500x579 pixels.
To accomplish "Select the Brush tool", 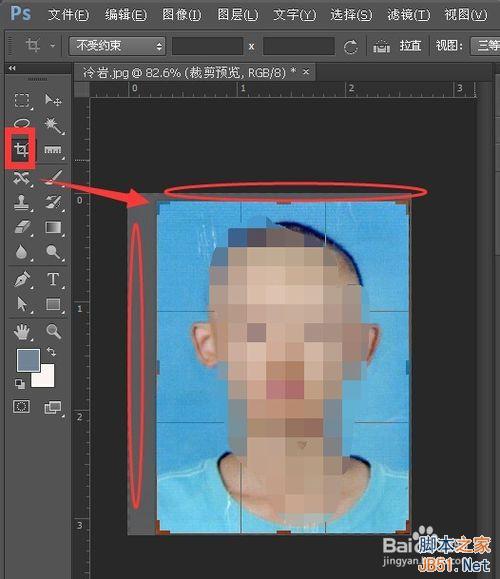I will [x=54, y=177].
